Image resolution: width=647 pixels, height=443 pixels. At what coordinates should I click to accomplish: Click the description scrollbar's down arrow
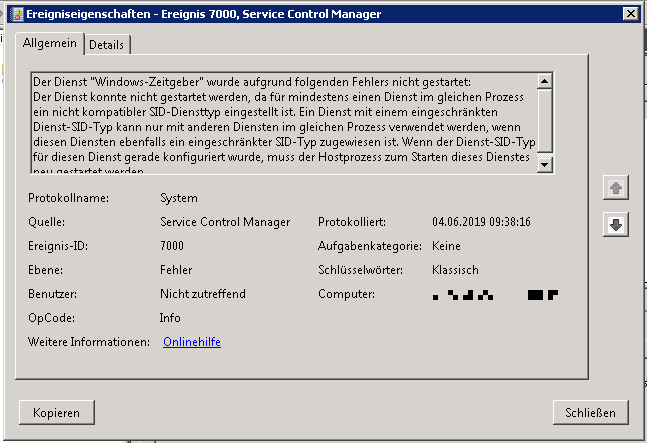(545, 166)
